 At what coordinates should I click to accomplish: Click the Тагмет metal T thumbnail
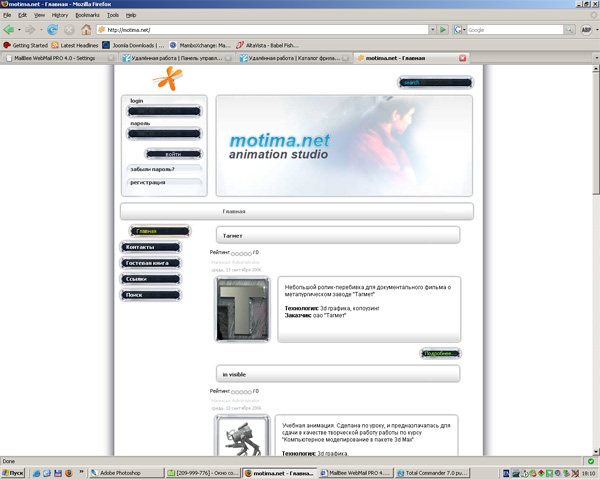(242, 309)
